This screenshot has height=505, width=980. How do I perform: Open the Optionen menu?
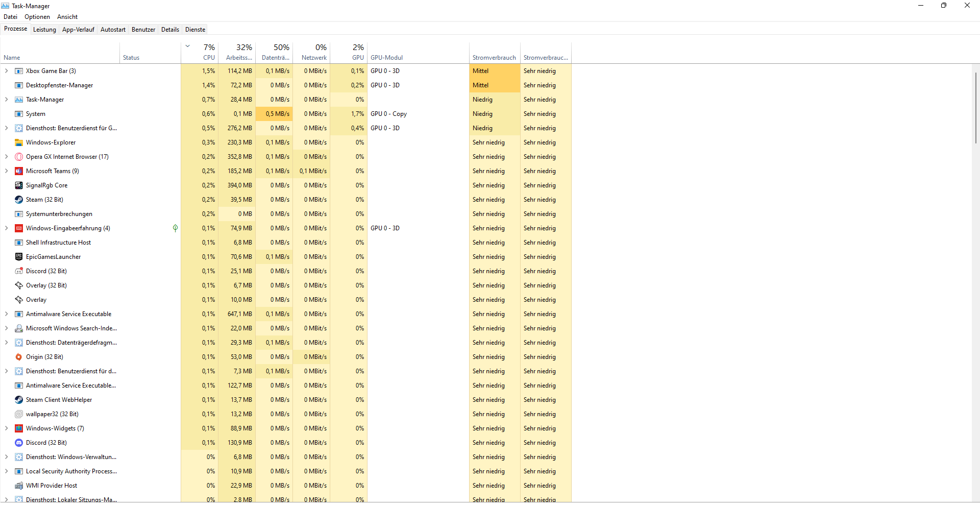click(37, 17)
